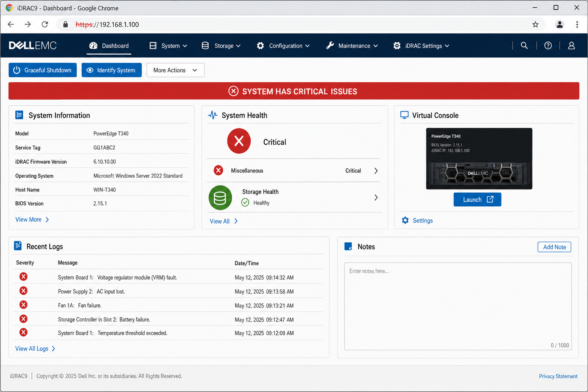Click the site security lock icon
Image resolution: width=588 pixels, height=392 pixels.
(x=65, y=24)
